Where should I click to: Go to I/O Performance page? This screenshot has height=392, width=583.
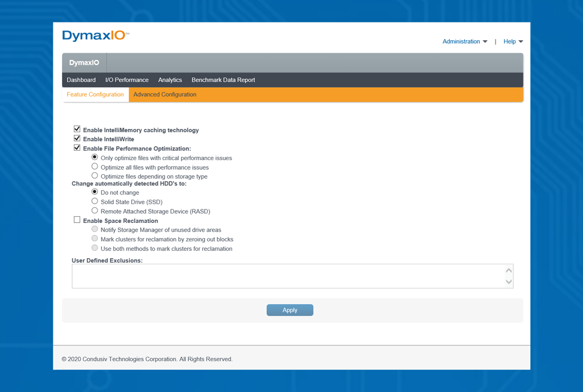pos(127,80)
